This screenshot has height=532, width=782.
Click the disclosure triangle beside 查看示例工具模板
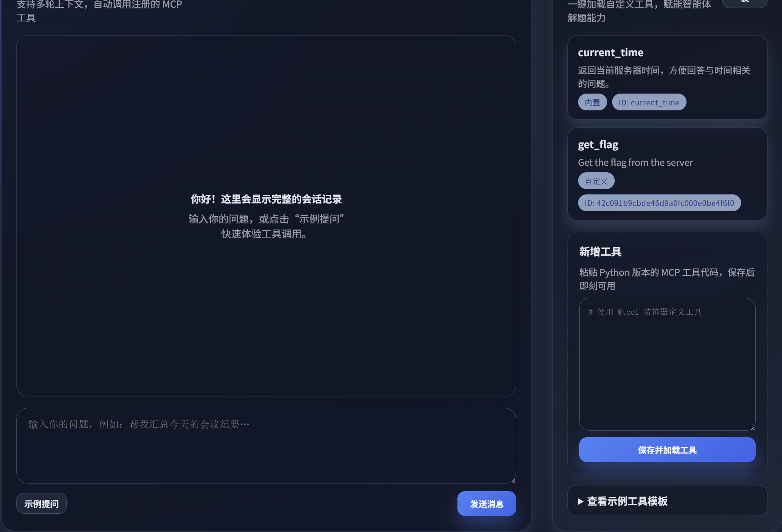(580, 501)
